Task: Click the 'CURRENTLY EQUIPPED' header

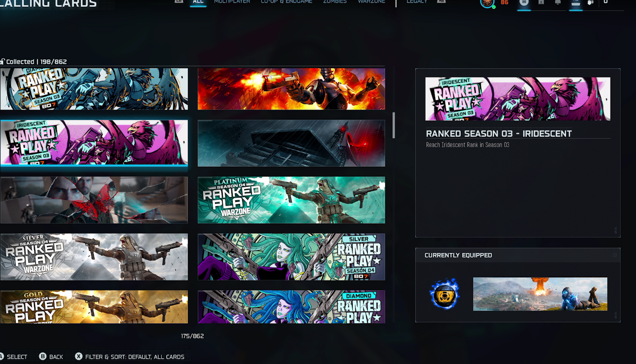Action: pyautogui.click(x=458, y=256)
